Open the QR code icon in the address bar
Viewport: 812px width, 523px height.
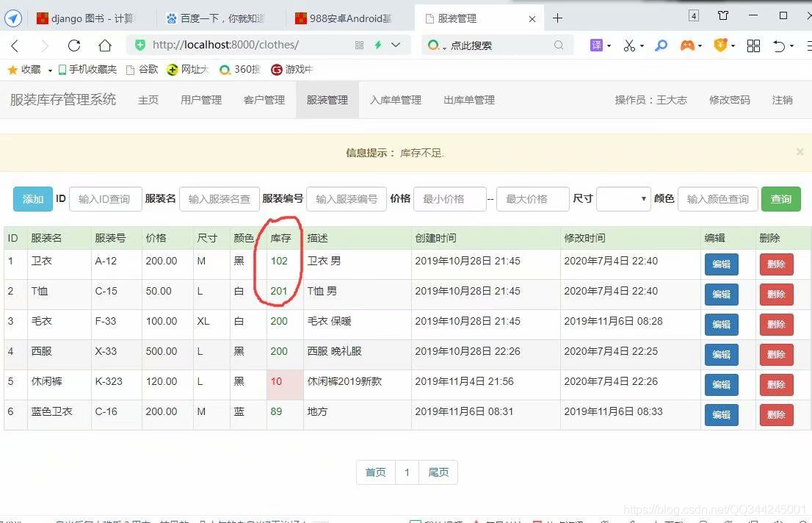[360, 45]
